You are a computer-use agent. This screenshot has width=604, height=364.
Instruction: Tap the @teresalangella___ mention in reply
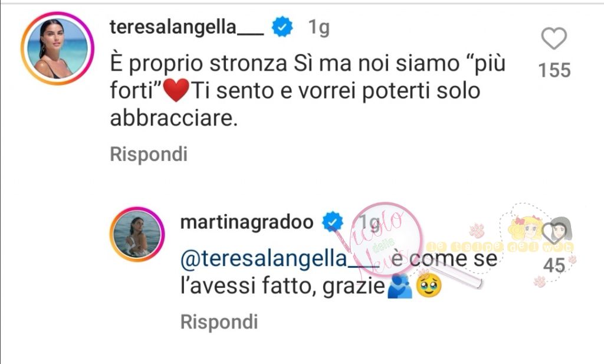point(280,258)
